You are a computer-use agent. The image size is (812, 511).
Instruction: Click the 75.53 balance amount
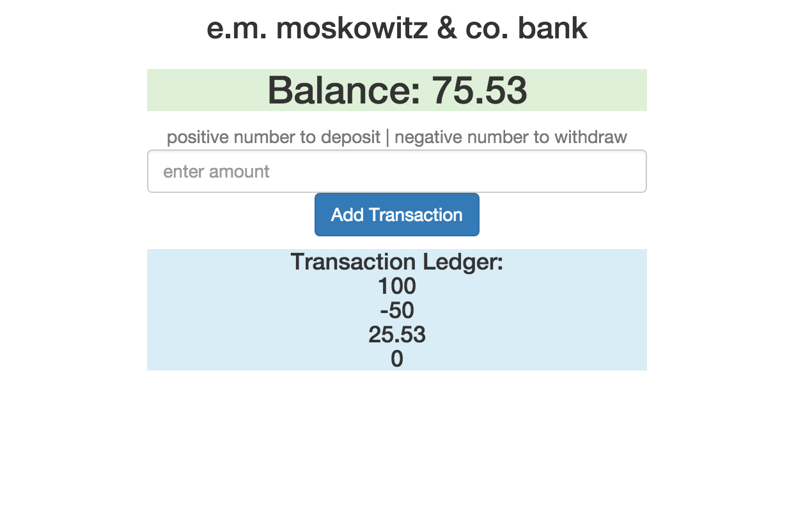pos(480,90)
